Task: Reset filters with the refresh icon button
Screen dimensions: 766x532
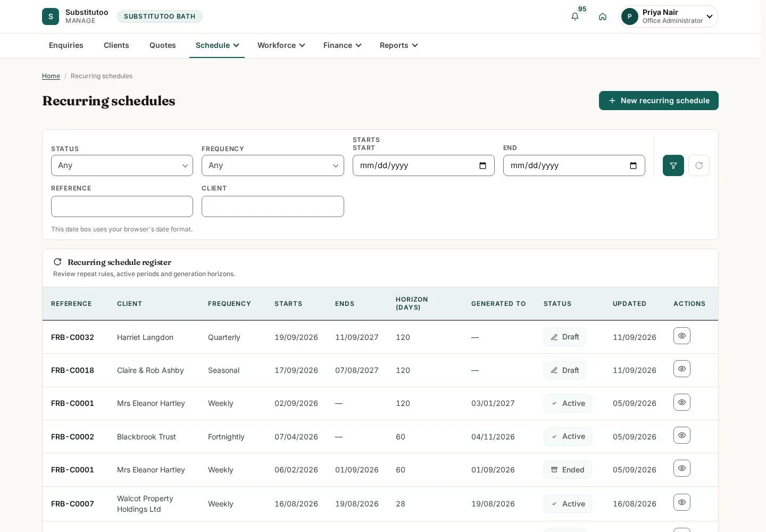Action: point(699,165)
